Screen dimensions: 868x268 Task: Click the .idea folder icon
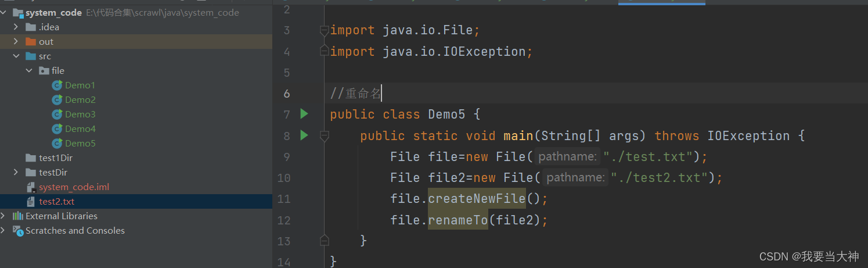(x=31, y=27)
